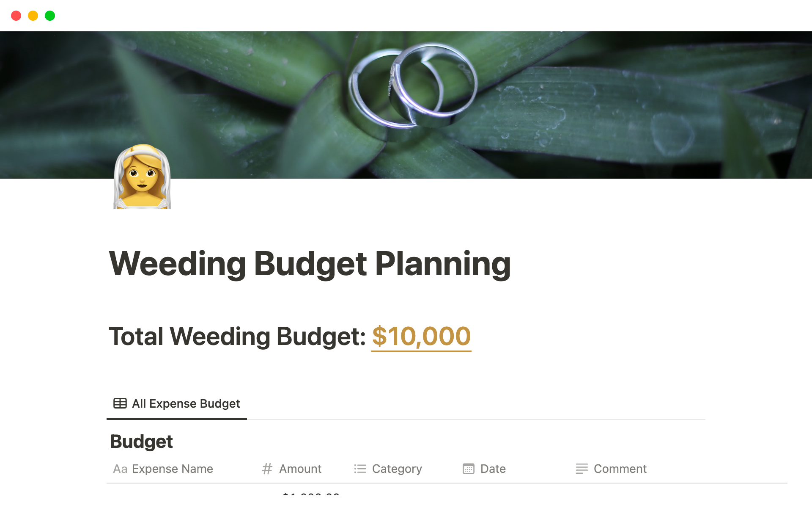Click the table icon beside All Expense Budget
Image resolution: width=812 pixels, height=508 pixels.
[x=120, y=403]
